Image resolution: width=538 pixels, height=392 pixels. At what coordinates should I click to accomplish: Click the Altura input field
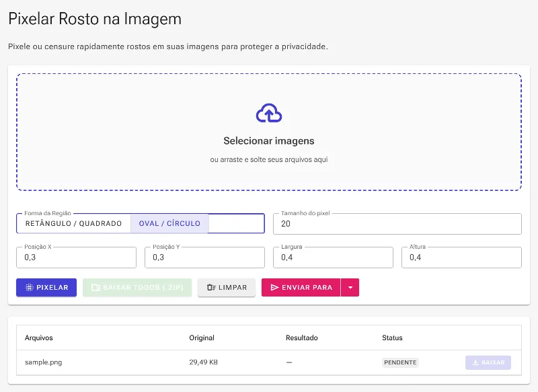[461, 258]
